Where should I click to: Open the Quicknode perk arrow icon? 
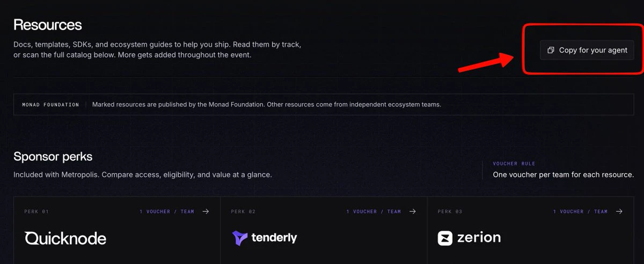click(206, 211)
